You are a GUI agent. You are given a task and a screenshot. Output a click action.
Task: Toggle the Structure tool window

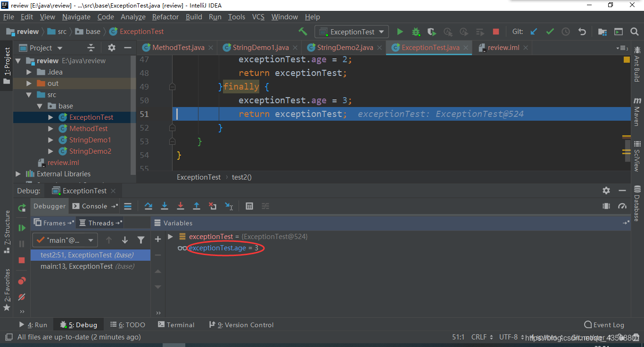(7, 231)
